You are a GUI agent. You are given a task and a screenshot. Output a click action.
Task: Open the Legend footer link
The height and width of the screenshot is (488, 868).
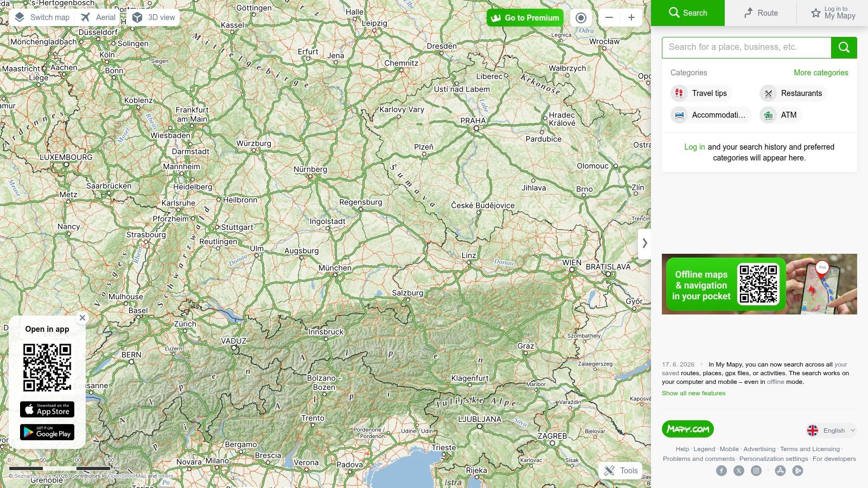coord(704,449)
